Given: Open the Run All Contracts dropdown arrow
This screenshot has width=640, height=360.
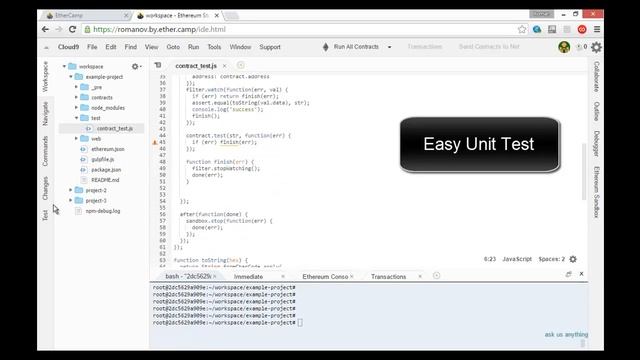Looking at the screenshot, I should (x=389, y=47).
